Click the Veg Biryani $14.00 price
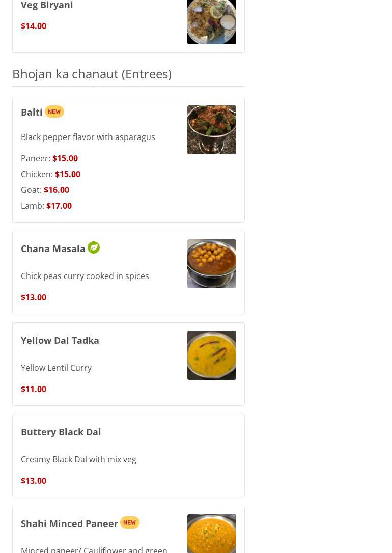Screen dimensions: 392x553 [x=34, y=26]
